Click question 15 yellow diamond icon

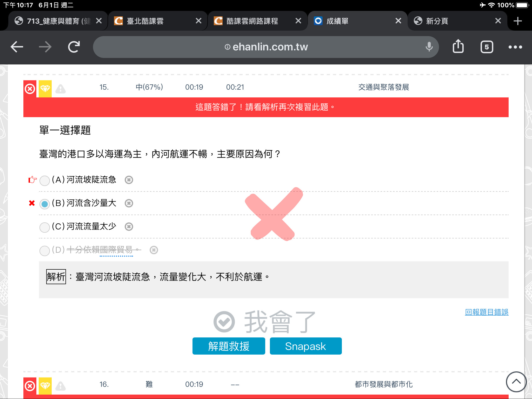[x=45, y=89]
